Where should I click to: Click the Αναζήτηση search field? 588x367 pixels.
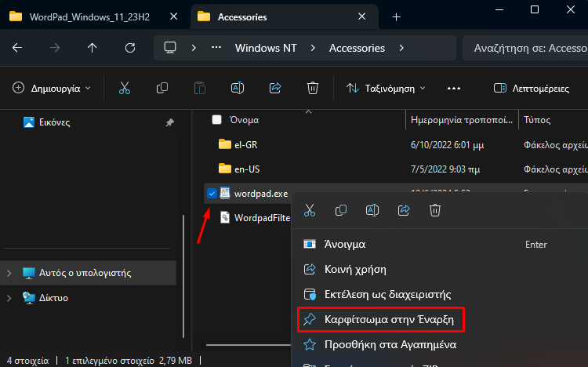525,48
